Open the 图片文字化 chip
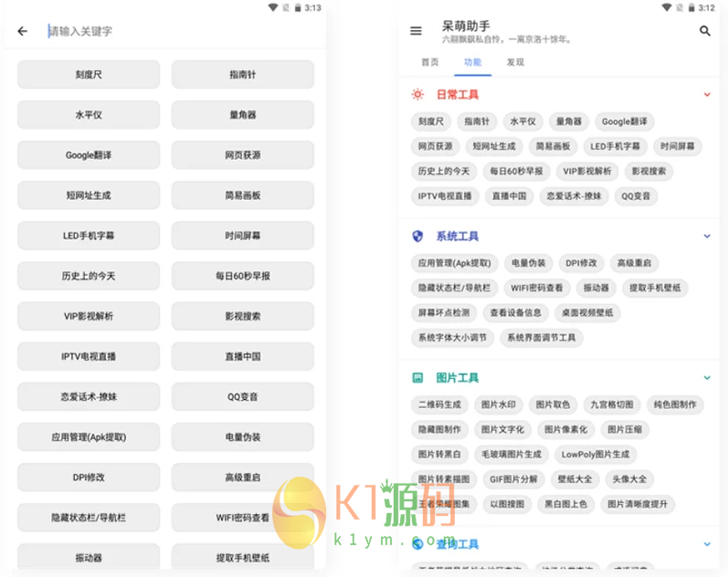The width and height of the screenshot is (728, 577). click(502, 430)
